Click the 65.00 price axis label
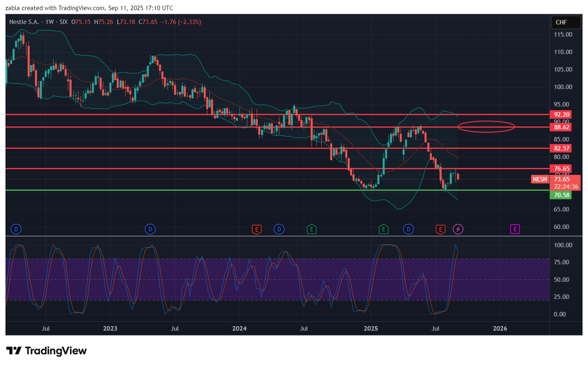588x366 pixels. (561, 209)
